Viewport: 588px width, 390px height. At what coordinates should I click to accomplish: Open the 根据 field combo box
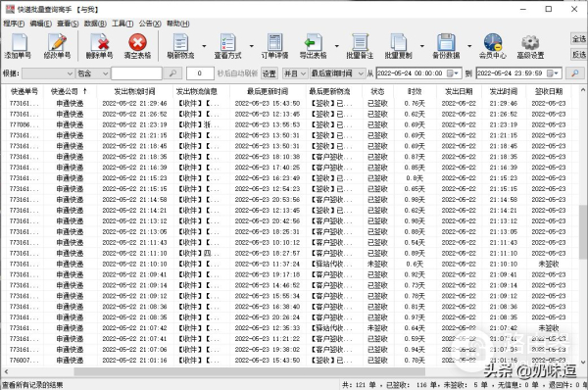tap(48, 73)
